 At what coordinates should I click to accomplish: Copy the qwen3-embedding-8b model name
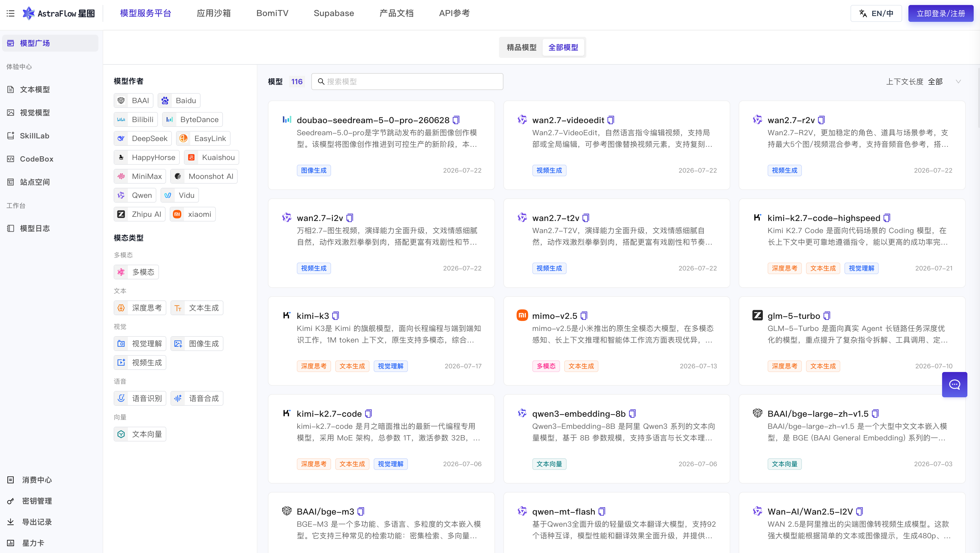click(632, 414)
